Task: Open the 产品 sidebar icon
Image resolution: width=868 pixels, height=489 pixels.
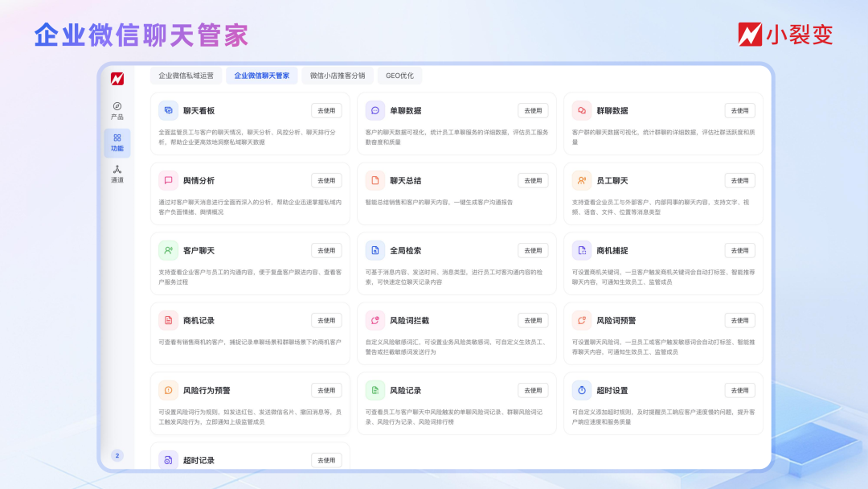Action: click(x=117, y=107)
